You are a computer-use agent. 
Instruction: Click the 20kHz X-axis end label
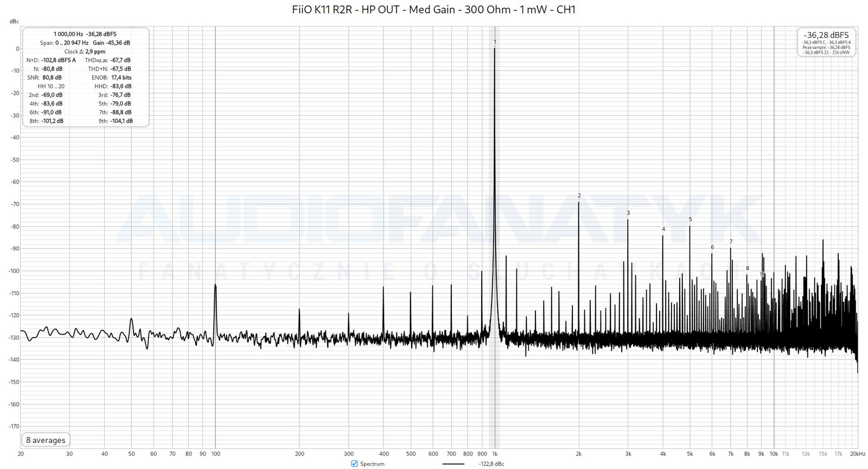(x=857, y=454)
